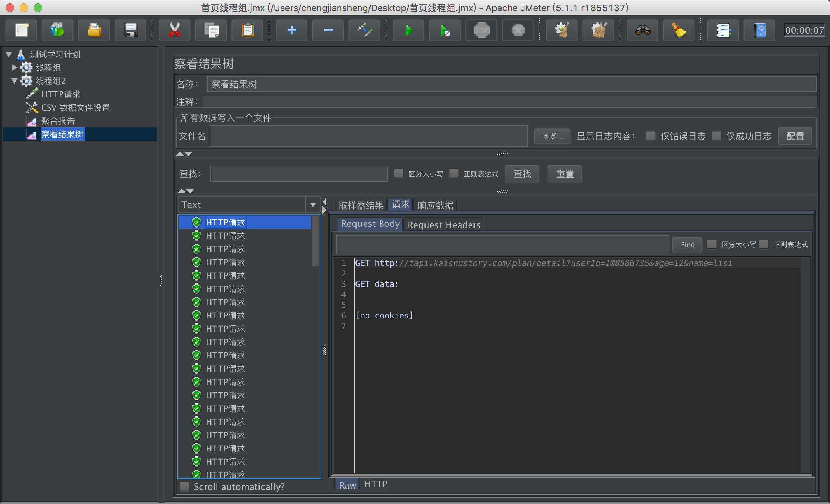Click the results list scrollbar
Image resolution: width=830 pixels, height=504 pixels.
tap(316, 241)
